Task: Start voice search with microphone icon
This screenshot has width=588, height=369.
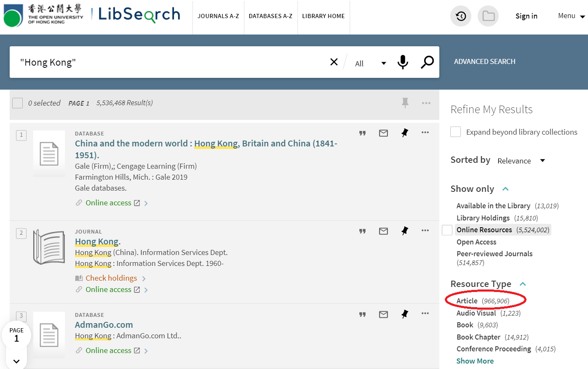Action: (x=403, y=62)
